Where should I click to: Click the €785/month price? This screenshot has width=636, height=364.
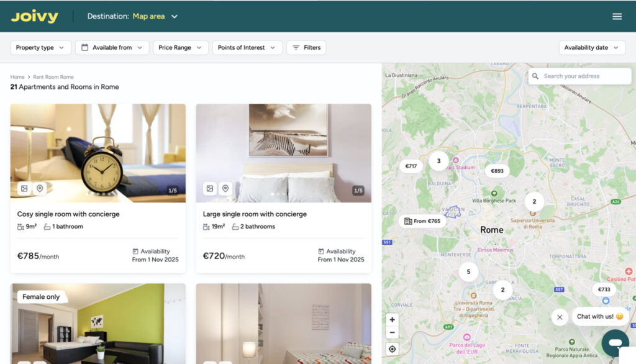click(x=38, y=256)
